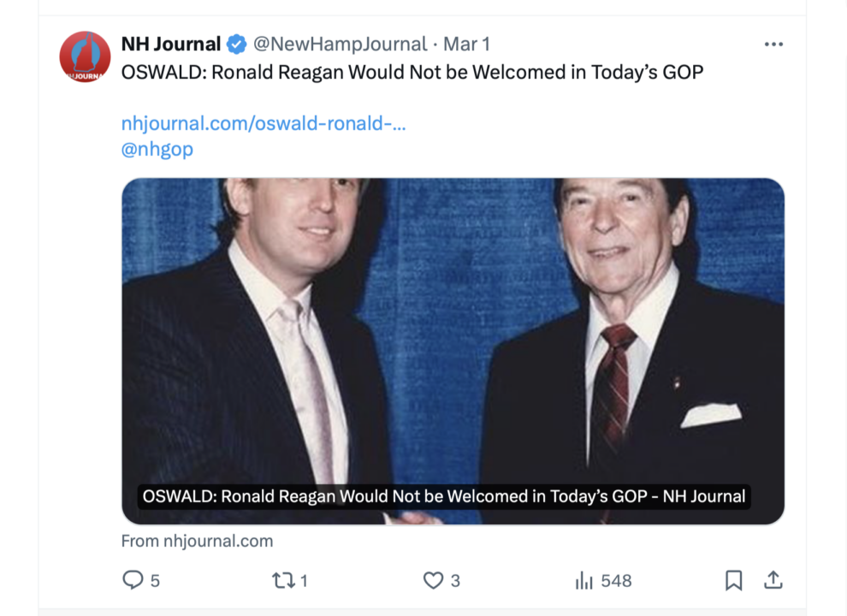Viewport: 847px width, 616px height.
Task: Click the @nhgop mention
Action: pos(157,149)
